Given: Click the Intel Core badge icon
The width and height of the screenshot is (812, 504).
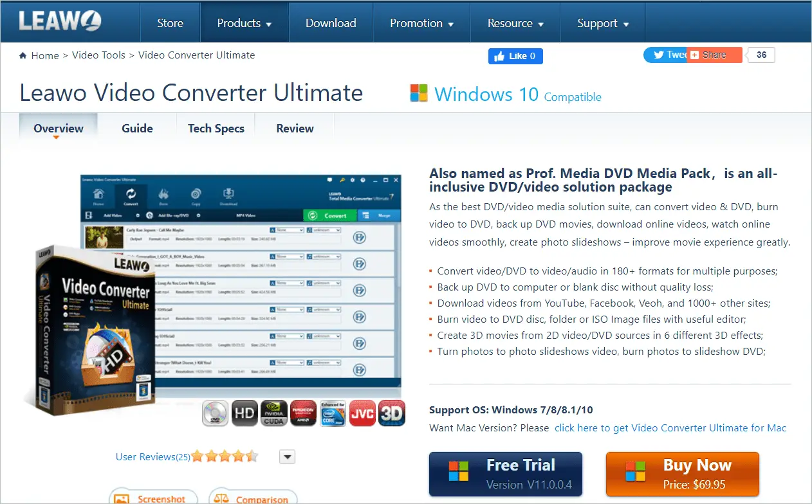Looking at the screenshot, I should [333, 413].
